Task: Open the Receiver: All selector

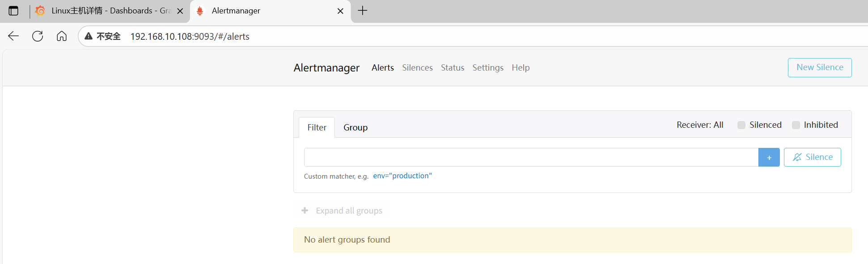Action: pos(700,125)
